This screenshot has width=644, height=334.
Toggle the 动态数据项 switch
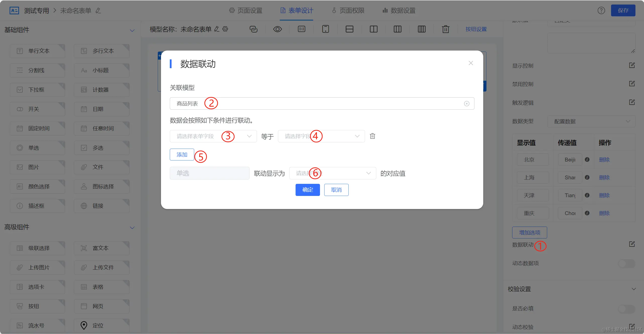coord(626,263)
